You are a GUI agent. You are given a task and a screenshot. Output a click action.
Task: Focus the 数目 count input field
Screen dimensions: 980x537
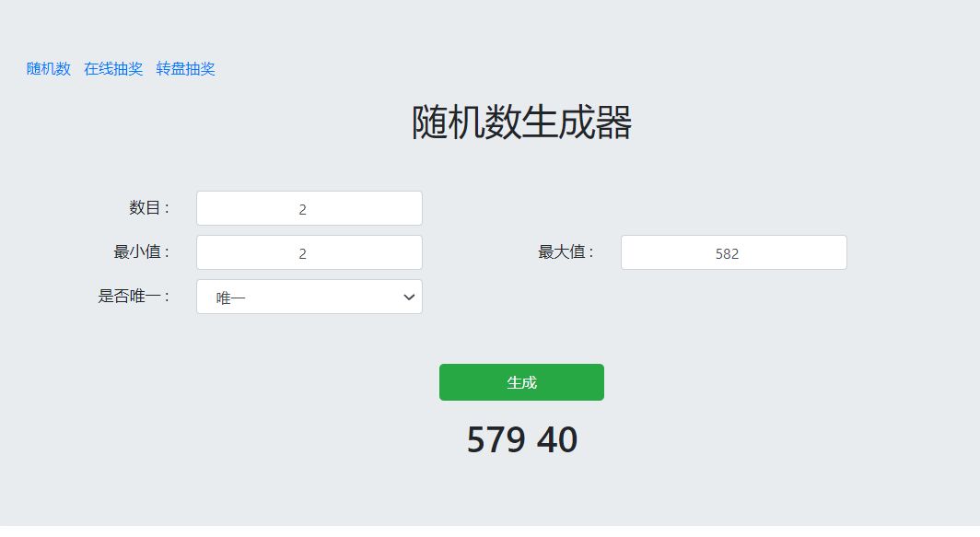[x=309, y=208]
